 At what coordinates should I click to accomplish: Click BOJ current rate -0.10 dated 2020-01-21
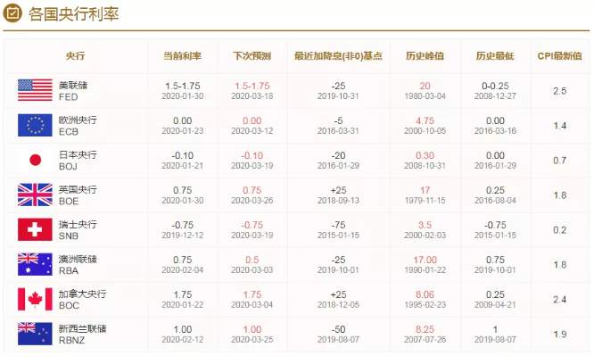(182, 161)
